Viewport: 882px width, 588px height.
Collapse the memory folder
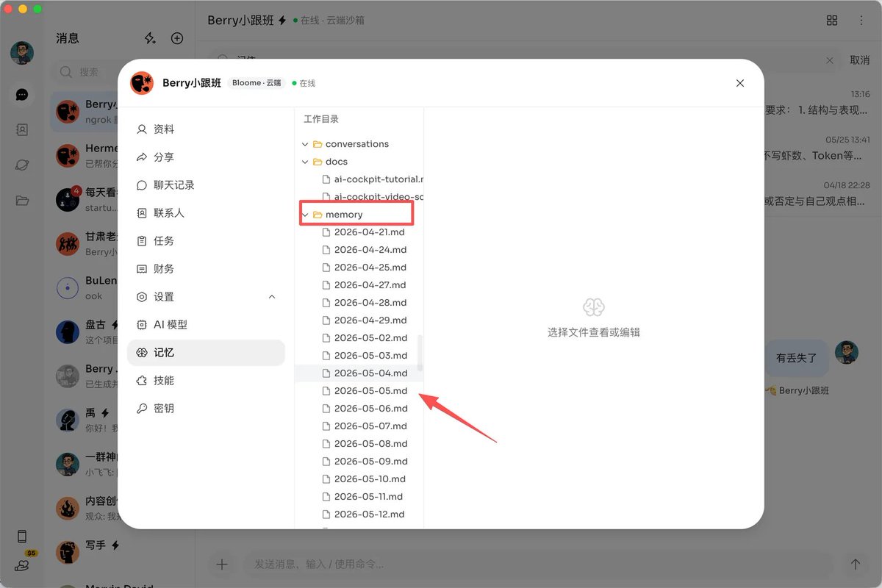(305, 215)
